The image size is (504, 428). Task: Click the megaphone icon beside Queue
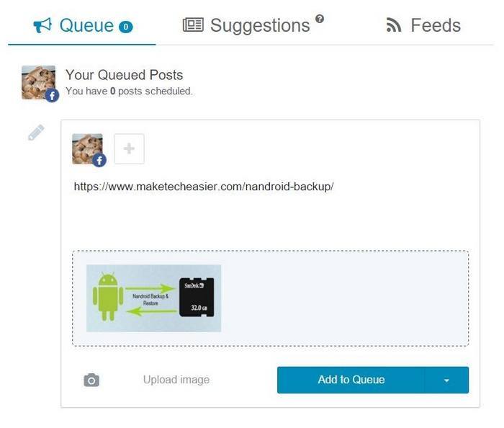pos(42,26)
